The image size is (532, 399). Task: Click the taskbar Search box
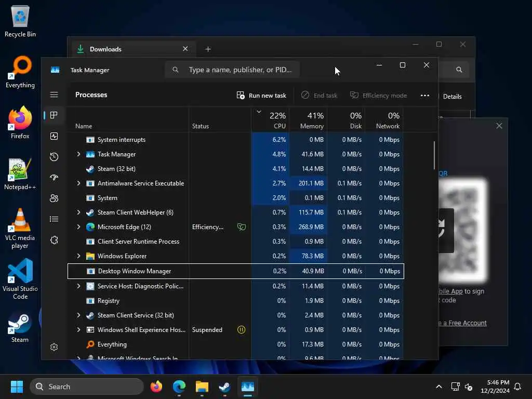click(x=87, y=387)
